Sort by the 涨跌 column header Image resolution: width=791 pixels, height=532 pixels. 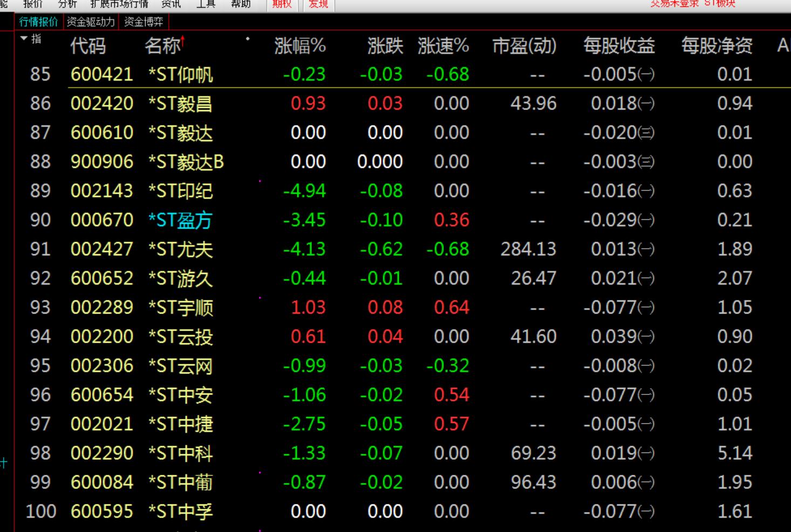(385, 46)
